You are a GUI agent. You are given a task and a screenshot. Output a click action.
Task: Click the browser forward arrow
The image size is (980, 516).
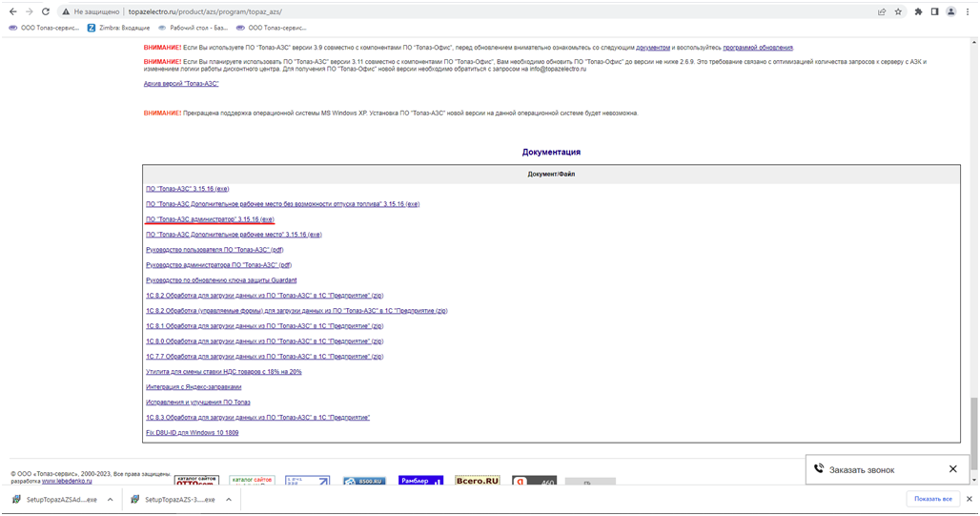click(x=29, y=11)
